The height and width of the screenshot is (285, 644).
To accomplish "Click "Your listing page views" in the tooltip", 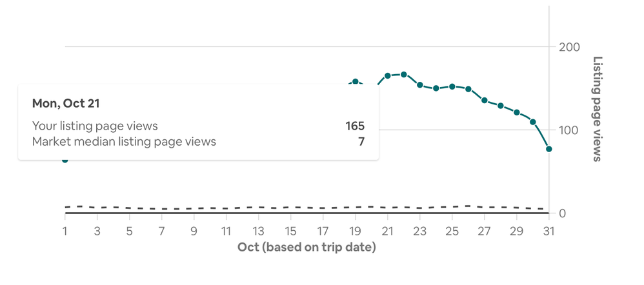I will click(x=95, y=126).
